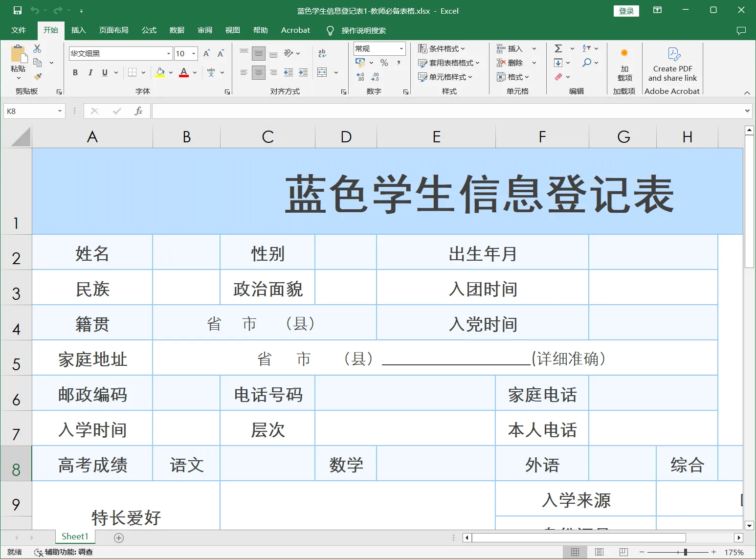Switch to the 公式 Formulas tab
Viewport: 756px width, 559px height.
[149, 30]
